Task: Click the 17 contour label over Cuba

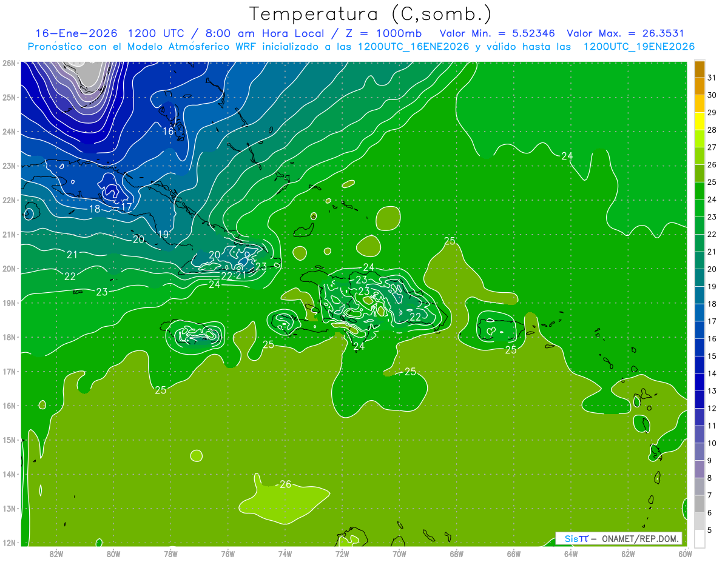Action: (126, 207)
